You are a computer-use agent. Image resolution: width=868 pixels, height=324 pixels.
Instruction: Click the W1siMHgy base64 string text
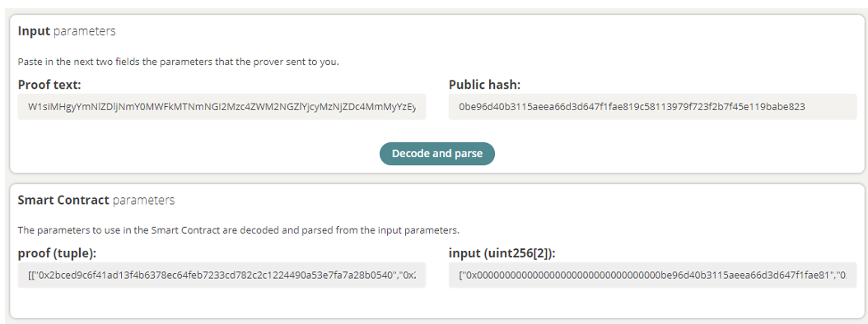tap(222, 107)
